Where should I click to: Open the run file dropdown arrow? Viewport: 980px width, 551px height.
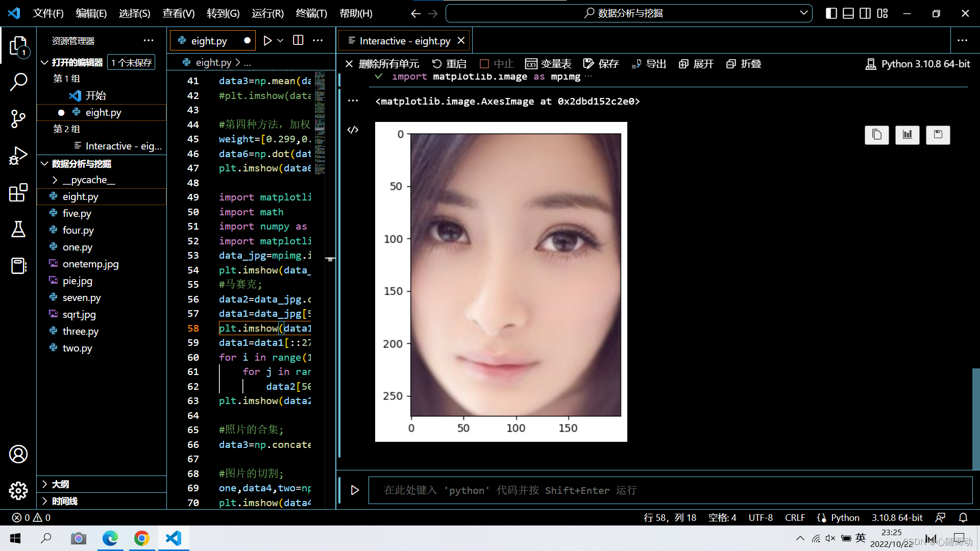280,40
